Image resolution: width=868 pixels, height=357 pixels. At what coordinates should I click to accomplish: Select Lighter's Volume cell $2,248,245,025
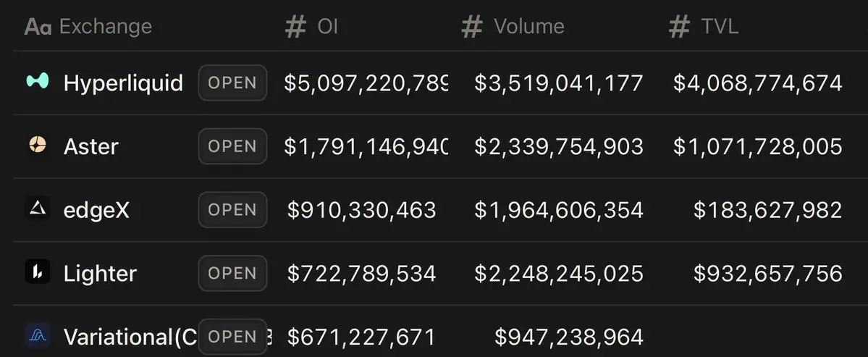click(x=558, y=273)
